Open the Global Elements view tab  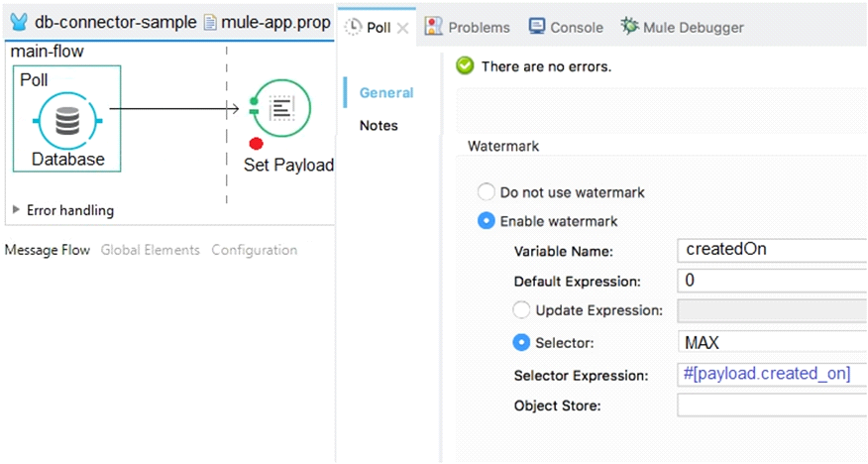point(150,250)
